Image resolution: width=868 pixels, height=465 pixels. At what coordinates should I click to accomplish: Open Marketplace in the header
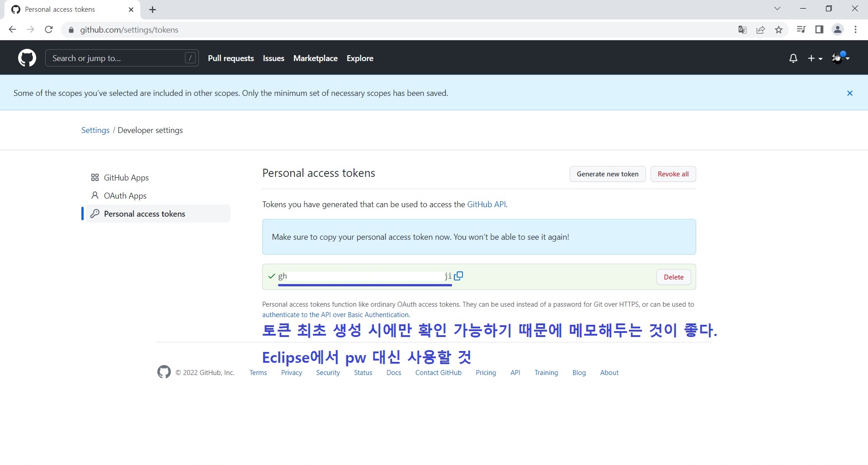coord(316,58)
